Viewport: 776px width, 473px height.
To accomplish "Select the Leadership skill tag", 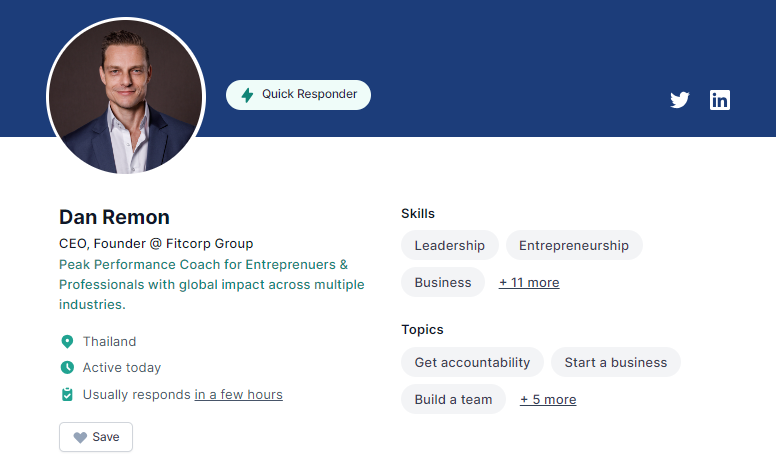I will coord(449,245).
